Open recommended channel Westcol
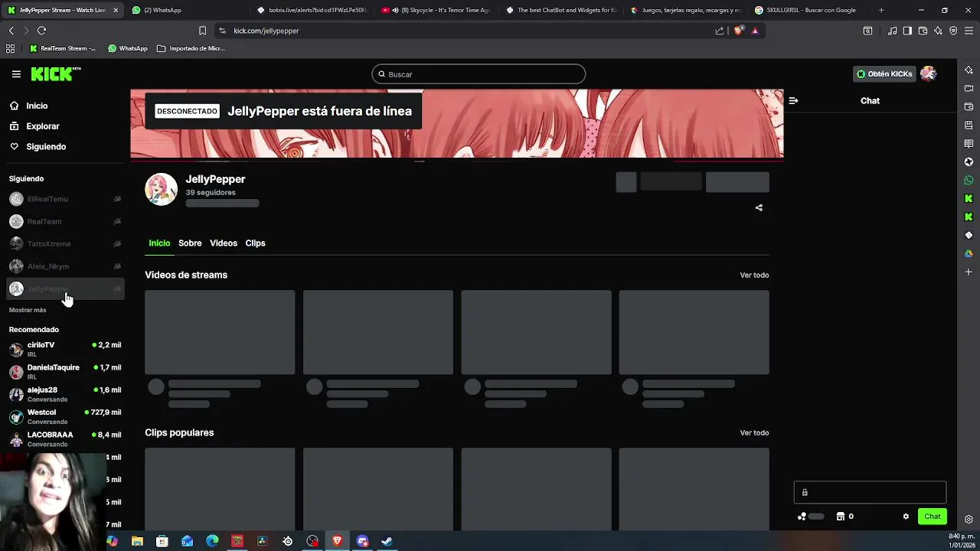The height and width of the screenshot is (551, 980). pyautogui.click(x=65, y=416)
